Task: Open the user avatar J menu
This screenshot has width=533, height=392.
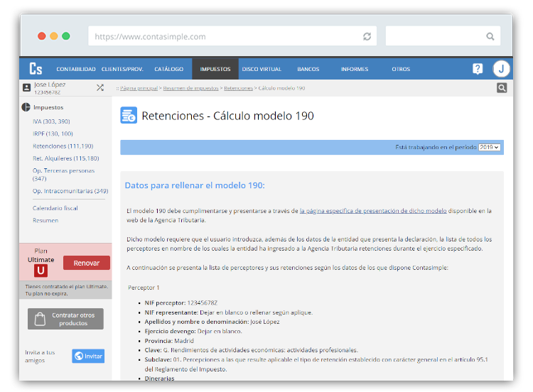Action: pyautogui.click(x=502, y=69)
